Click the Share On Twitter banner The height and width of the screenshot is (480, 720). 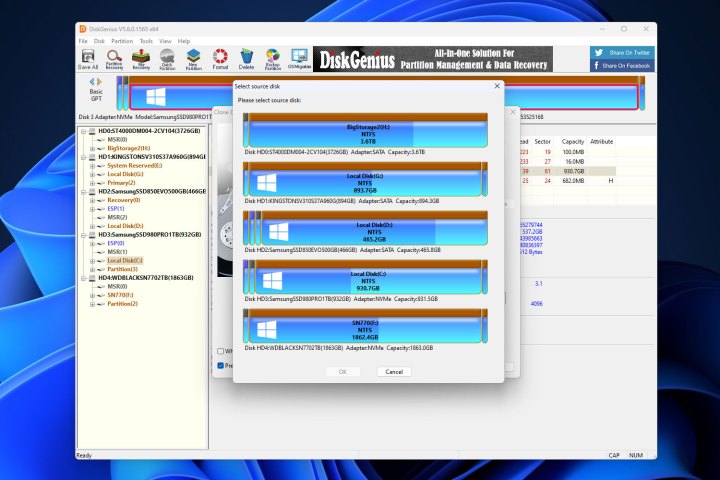(x=622, y=52)
